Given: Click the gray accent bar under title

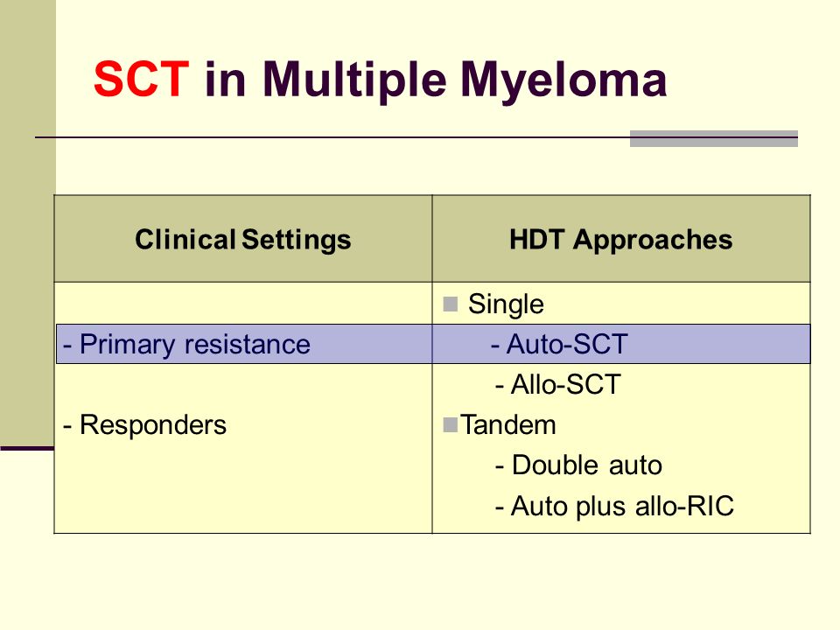Looking at the screenshot, I should 714,139.
